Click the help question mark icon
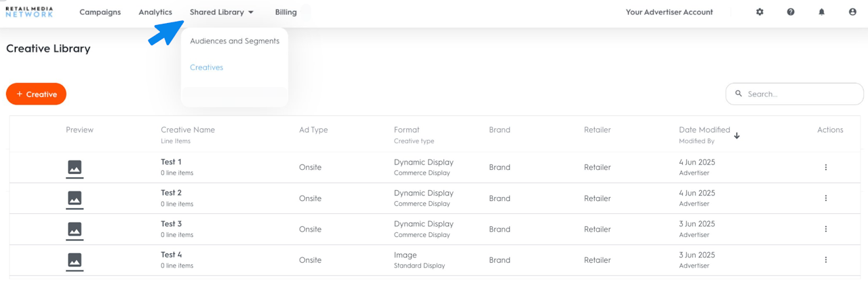Image resolution: width=868 pixels, height=292 pixels. click(791, 12)
